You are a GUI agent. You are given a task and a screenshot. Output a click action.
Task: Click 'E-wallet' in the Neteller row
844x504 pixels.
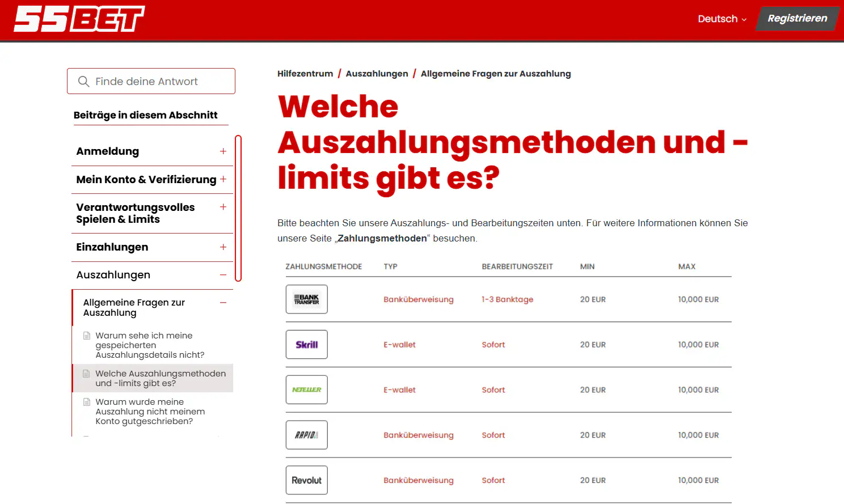(x=399, y=390)
